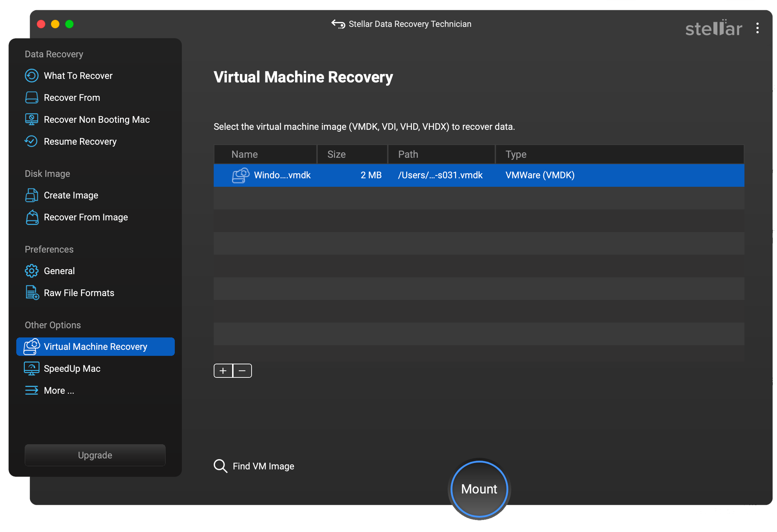The image size is (777, 532).
Task: Select the Windo....vmdk file entry
Action: [478, 175]
